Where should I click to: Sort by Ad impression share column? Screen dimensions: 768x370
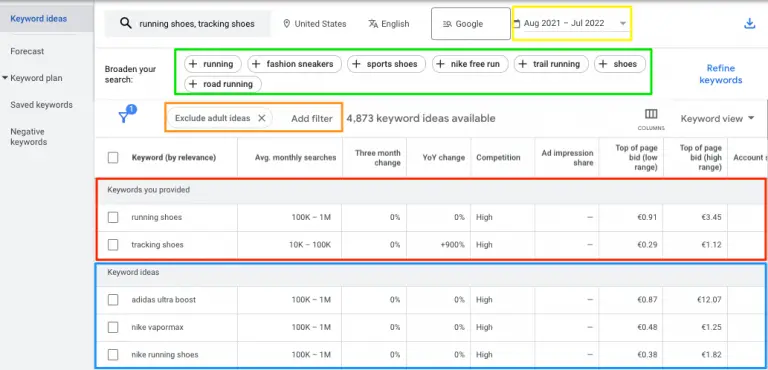tap(567, 158)
